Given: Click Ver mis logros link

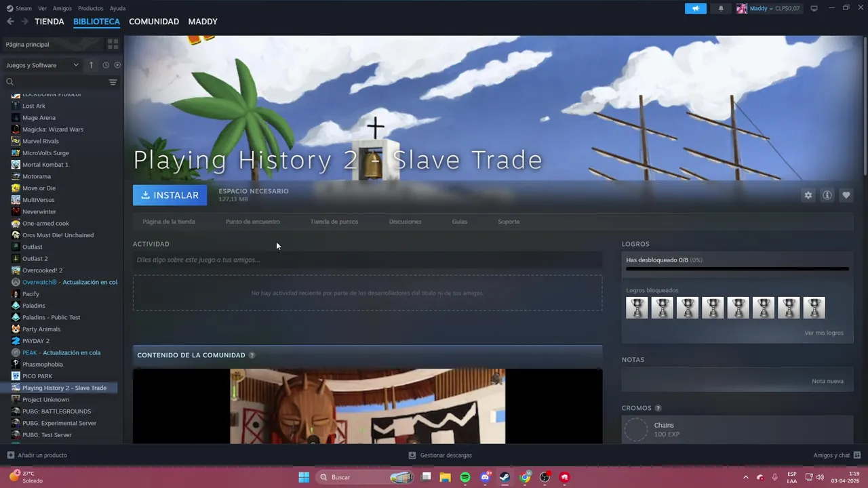Looking at the screenshot, I should (824, 333).
